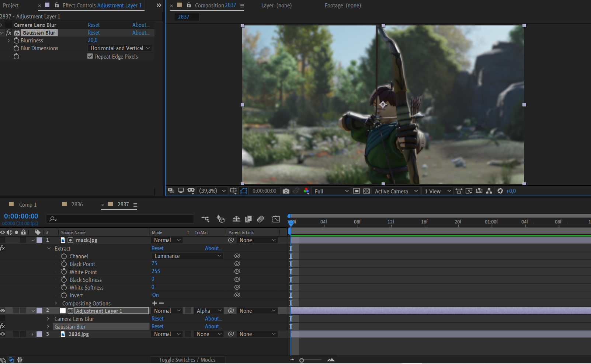Toggle Gaussian Blur fx switch in effect controls
The height and width of the screenshot is (364, 591).
pos(9,33)
